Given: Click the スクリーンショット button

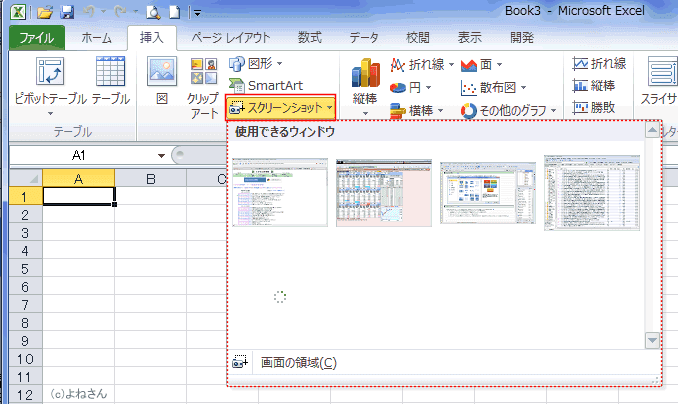Looking at the screenshot, I should point(278,106).
